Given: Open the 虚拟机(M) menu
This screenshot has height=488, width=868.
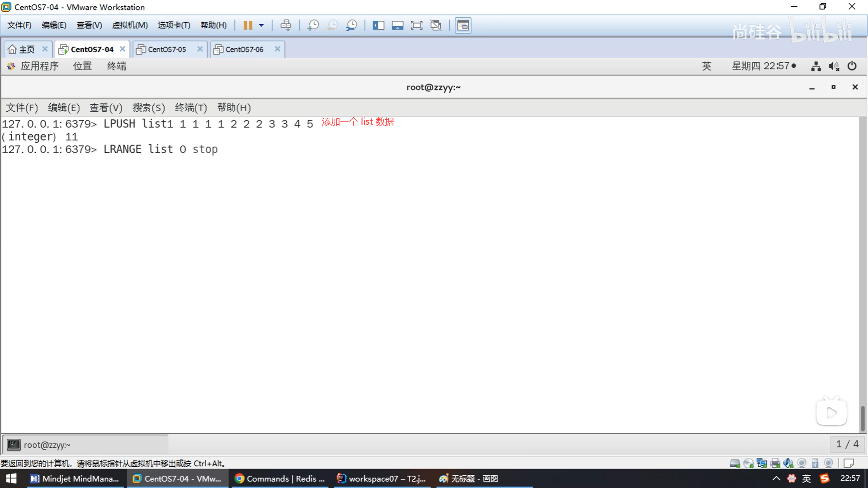Looking at the screenshot, I should click(130, 25).
